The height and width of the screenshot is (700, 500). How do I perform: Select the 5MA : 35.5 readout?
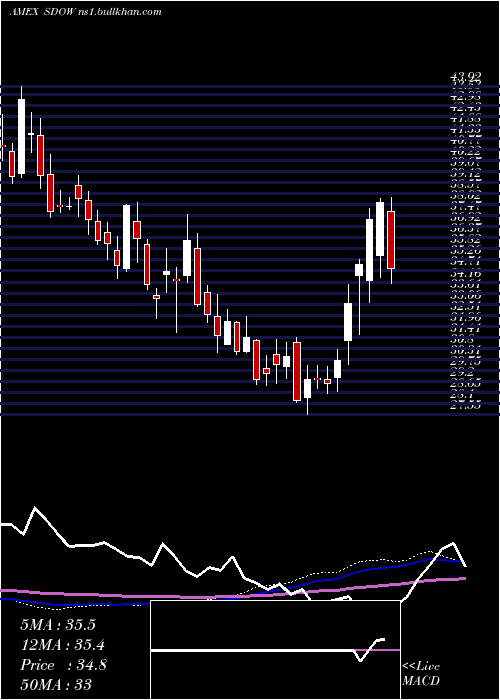coord(58,625)
